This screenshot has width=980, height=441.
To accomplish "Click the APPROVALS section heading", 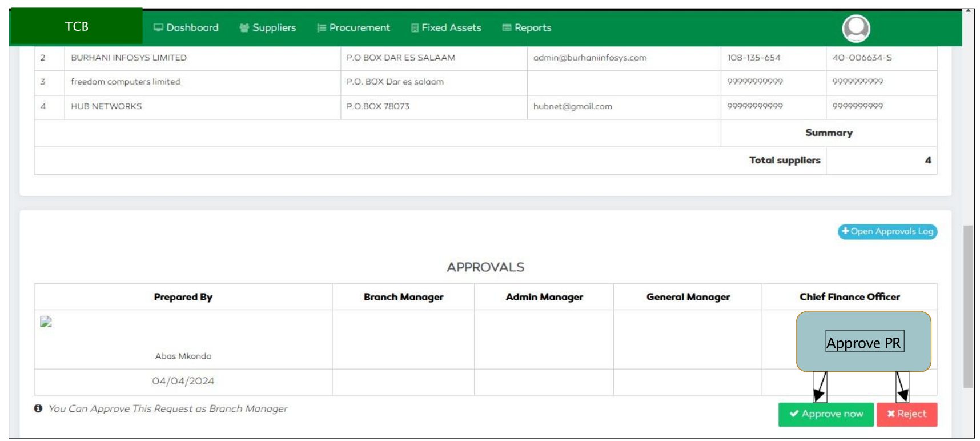I will (485, 267).
